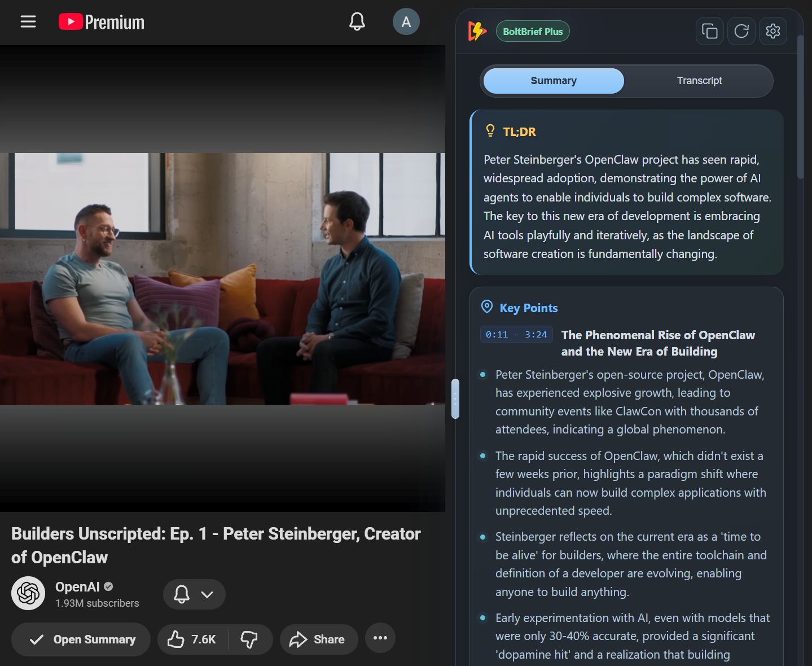812x666 pixels.
Task: Click the YouTube Premium logo
Action: (101, 22)
